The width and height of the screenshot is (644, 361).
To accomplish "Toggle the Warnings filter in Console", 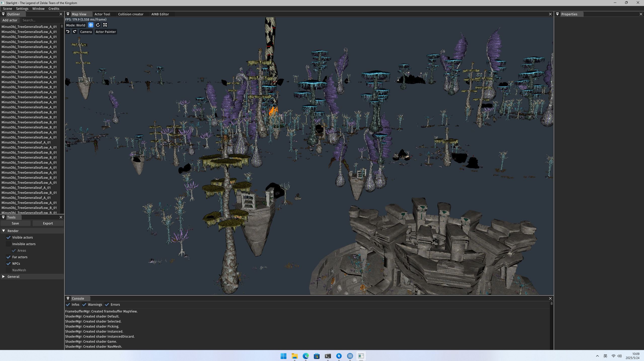I will coord(84,304).
